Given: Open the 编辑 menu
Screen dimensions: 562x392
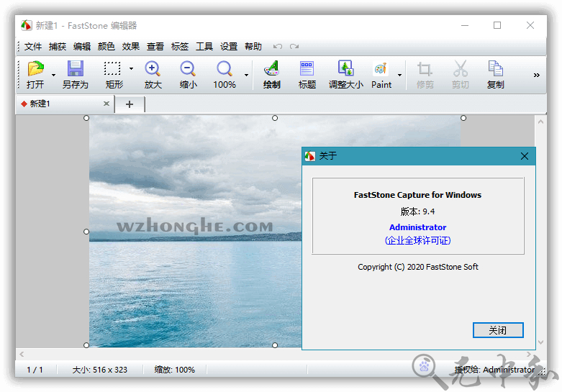Looking at the screenshot, I should pyautogui.click(x=82, y=47).
